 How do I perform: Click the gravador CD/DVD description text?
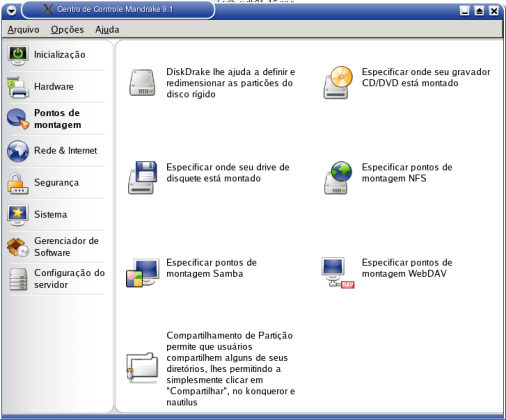[426, 77]
